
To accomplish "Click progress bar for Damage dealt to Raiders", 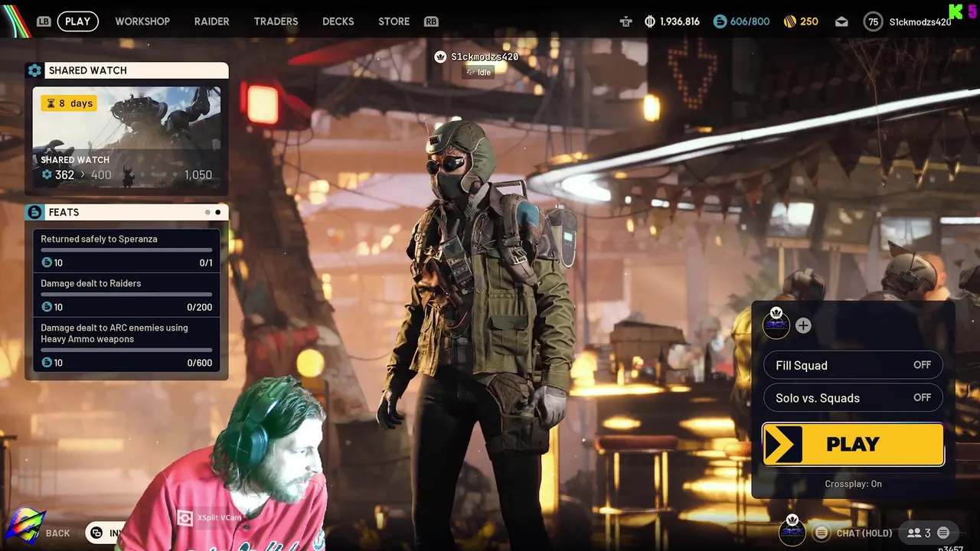I will click(126, 295).
